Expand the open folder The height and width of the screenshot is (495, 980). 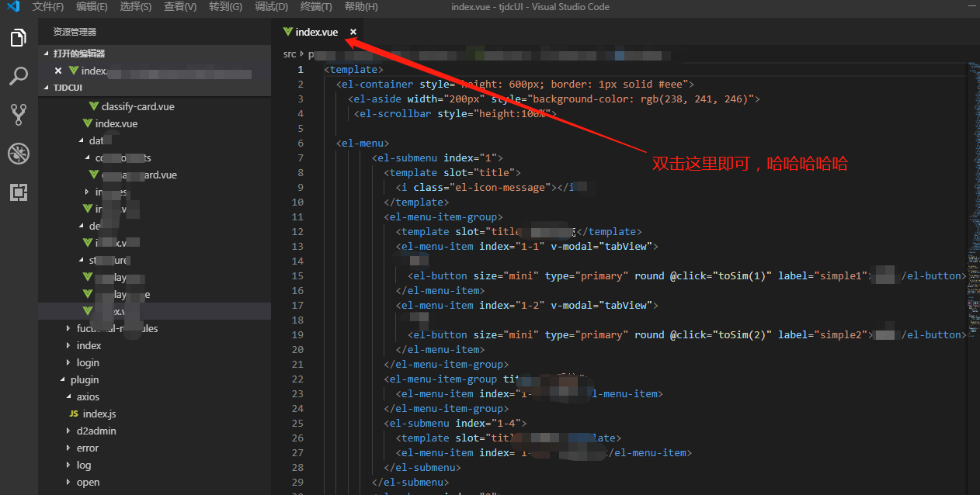(x=155, y=482)
